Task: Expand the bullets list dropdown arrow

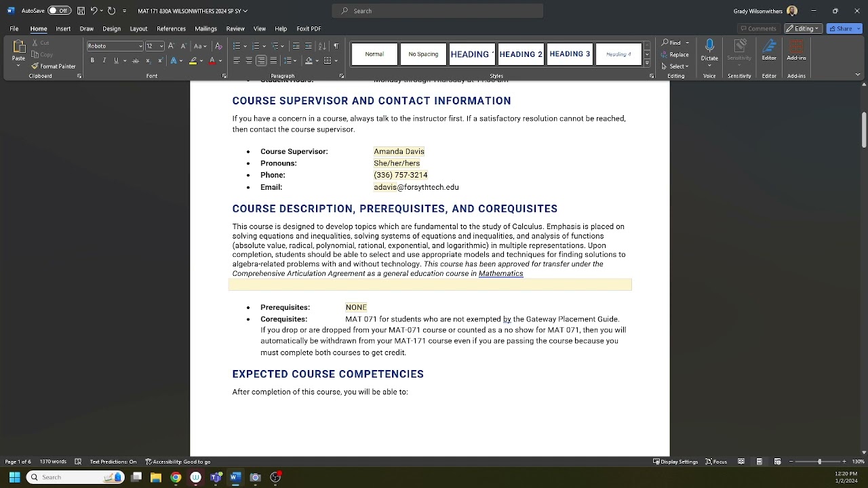Action: (245, 46)
